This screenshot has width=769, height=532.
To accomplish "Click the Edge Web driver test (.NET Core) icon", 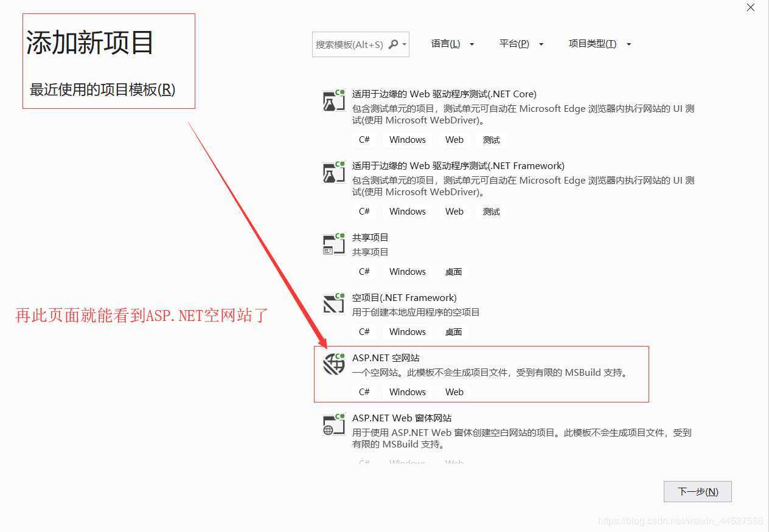I will pyautogui.click(x=334, y=100).
